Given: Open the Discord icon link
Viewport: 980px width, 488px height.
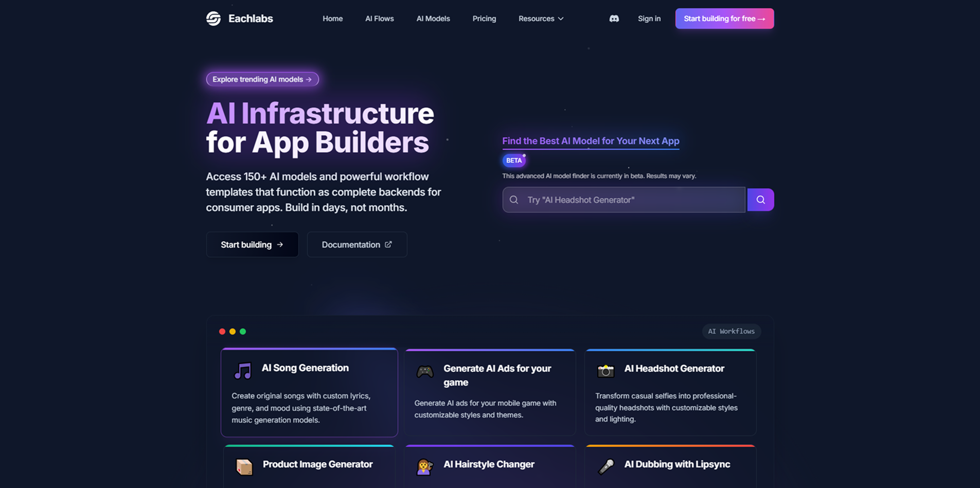Looking at the screenshot, I should pos(614,19).
